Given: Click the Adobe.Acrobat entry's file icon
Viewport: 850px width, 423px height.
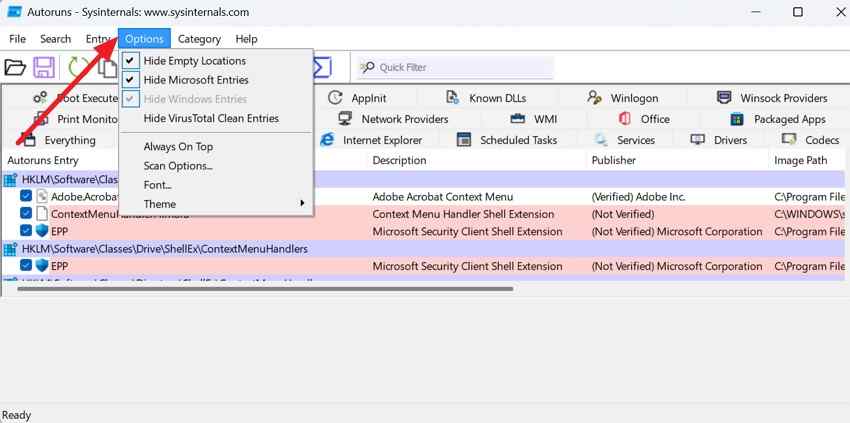Looking at the screenshot, I should [42, 196].
